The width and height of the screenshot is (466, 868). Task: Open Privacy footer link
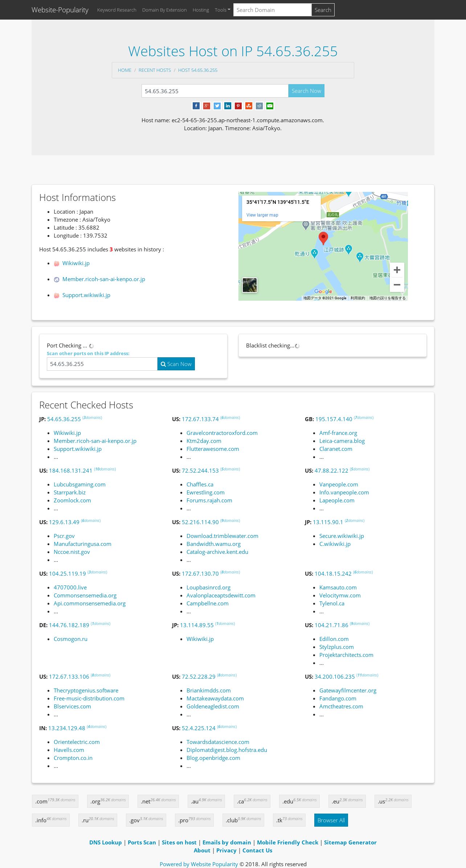[x=226, y=850]
